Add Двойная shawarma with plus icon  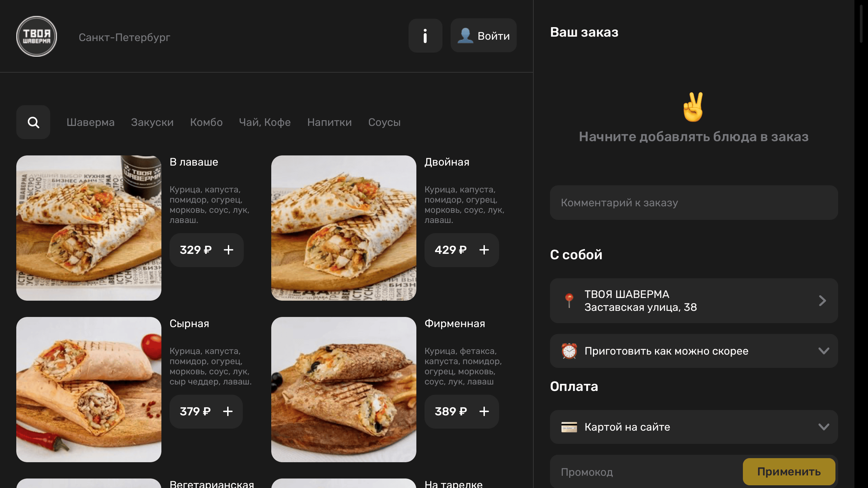[484, 250]
